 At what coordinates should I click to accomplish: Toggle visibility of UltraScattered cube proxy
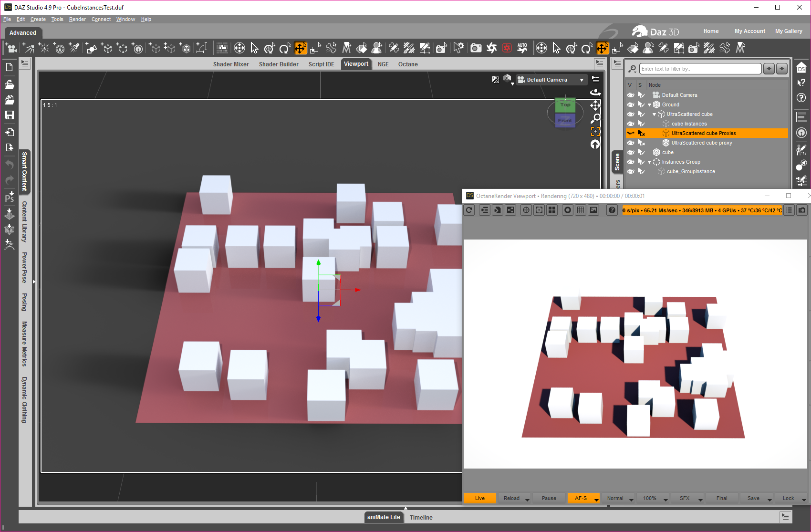click(631, 143)
